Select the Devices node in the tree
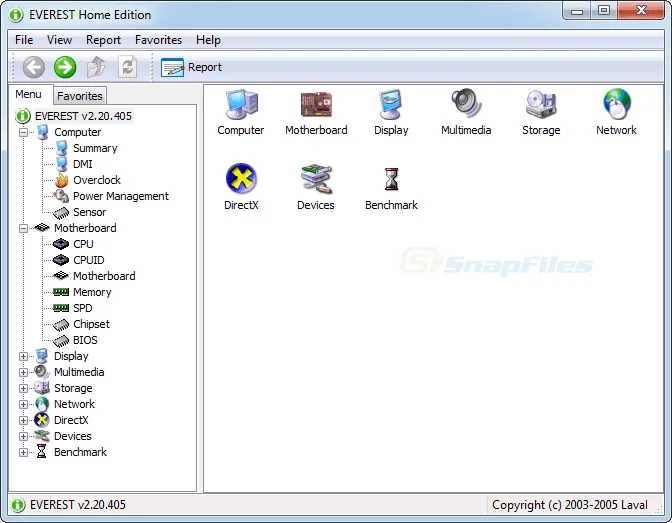This screenshot has height=523, width=672. coord(72,436)
